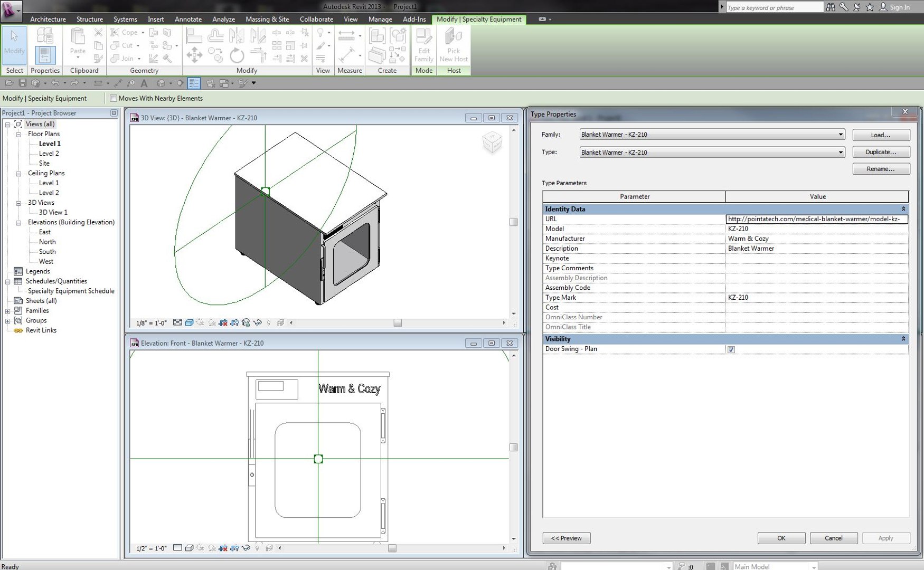Viewport: 924px width, 570px height.
Task: Click the Load... button
Action: click(x=881, y=135)
